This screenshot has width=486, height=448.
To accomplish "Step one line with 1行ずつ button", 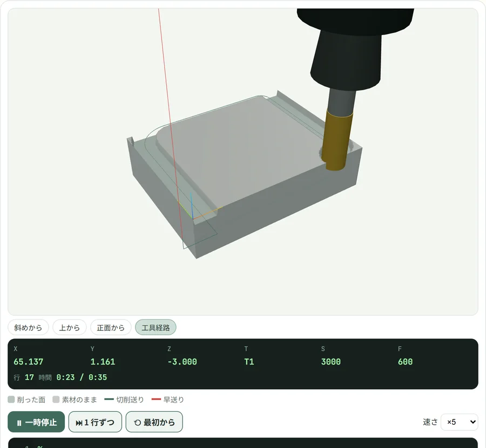I will pyautogui.click(x=95, y=422).
